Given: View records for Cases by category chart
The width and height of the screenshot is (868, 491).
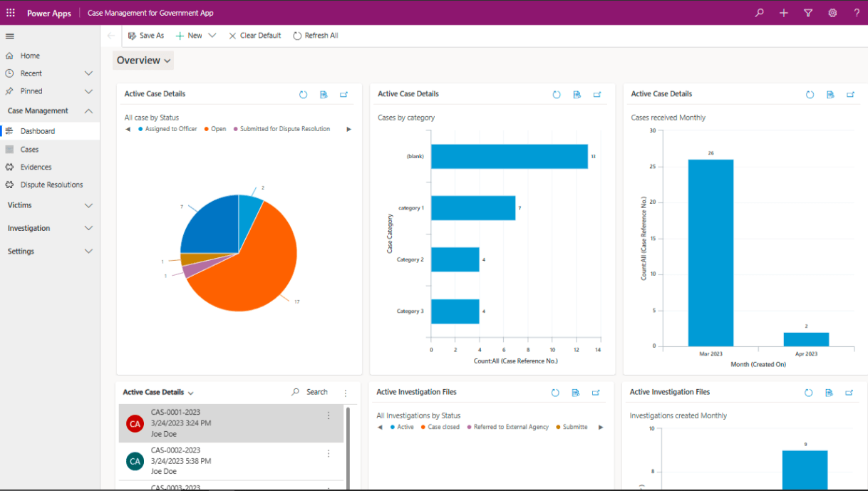Looking at the screenshot, I should 577,94.
